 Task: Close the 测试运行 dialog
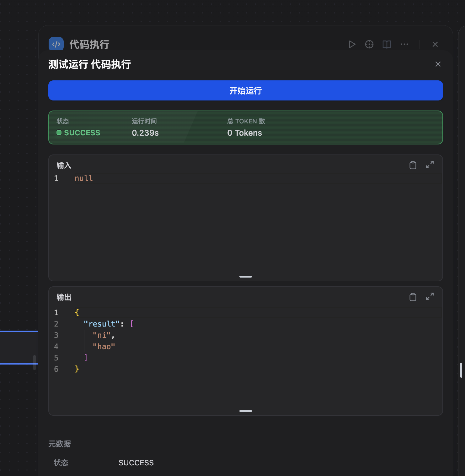pos(438,64)
